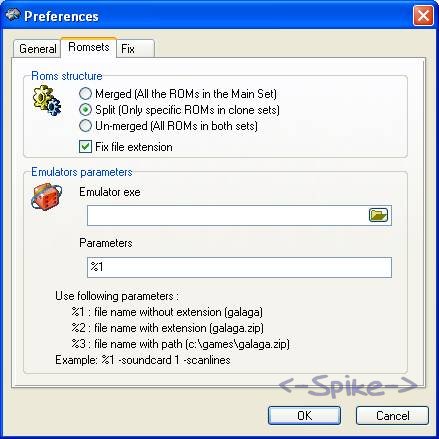The height and width of the screenshot is (439, 439).
Task: Toggle the Fix file extension checkbox
Action: (x=85, y=147)
